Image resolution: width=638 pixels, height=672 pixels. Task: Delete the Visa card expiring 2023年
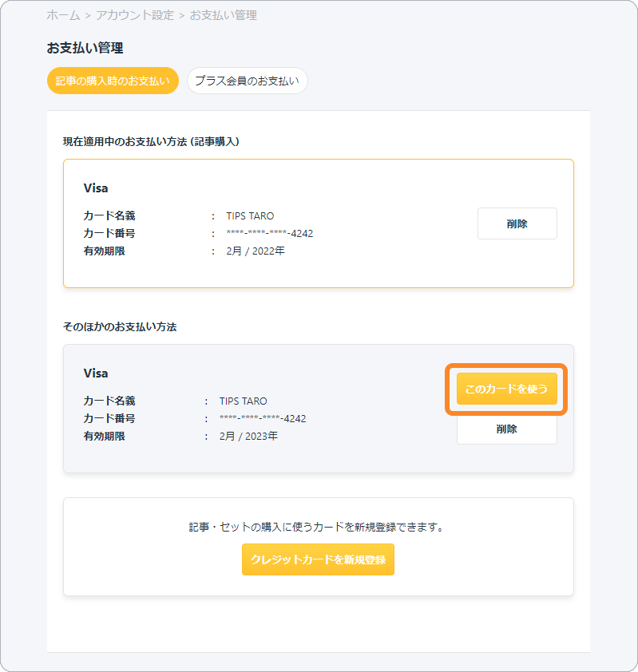(506, 429)
